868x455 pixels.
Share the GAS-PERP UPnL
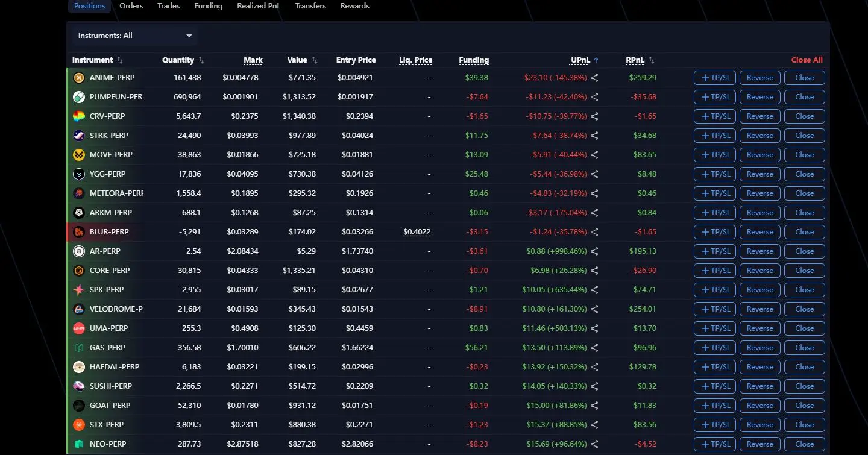[x=595, y=348]
